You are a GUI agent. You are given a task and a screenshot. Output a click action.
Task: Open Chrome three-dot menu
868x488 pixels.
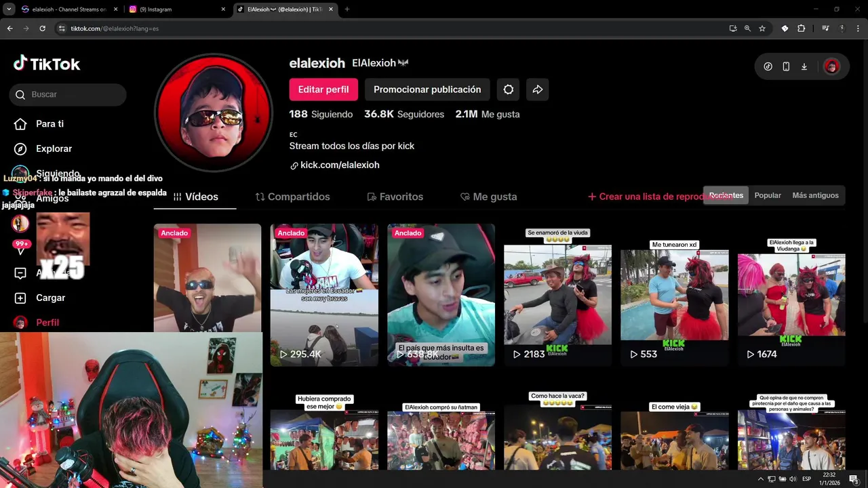pos(858,28)
